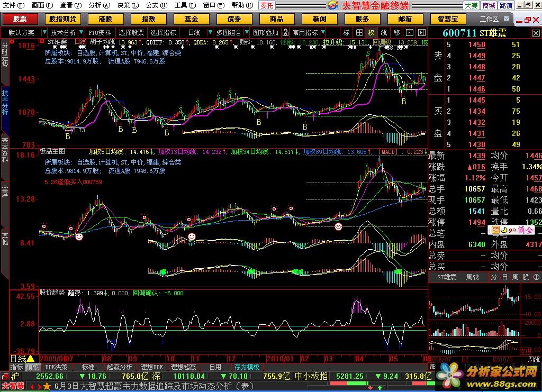
Task: Click the lock icon beside 图形叠加
Action: (285, 32)
